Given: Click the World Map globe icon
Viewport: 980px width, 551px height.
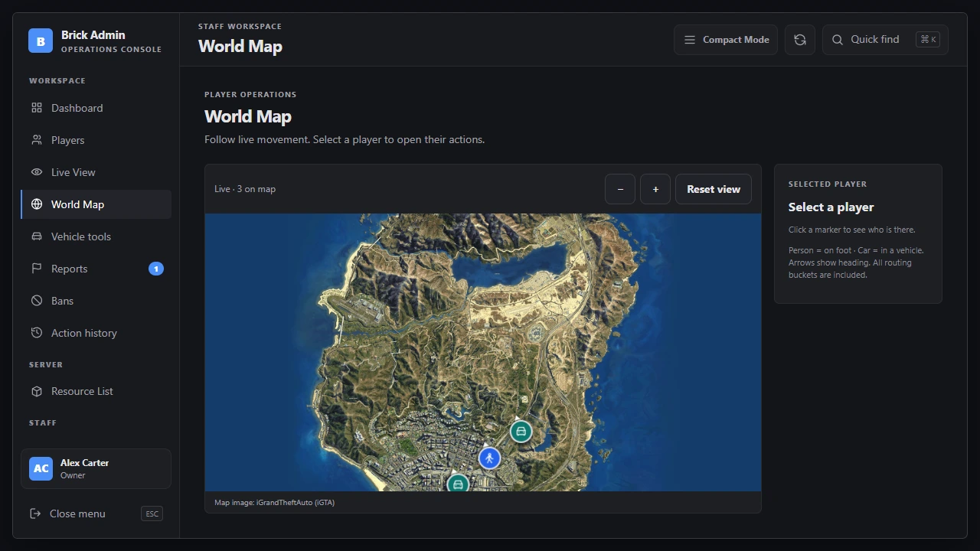Looking at the screenshot, I should 37,204.
